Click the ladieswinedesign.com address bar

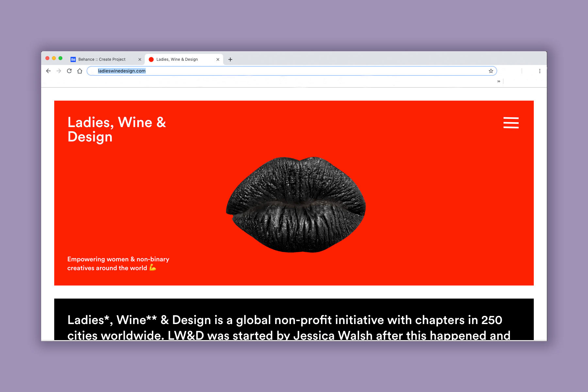[292, 71]
